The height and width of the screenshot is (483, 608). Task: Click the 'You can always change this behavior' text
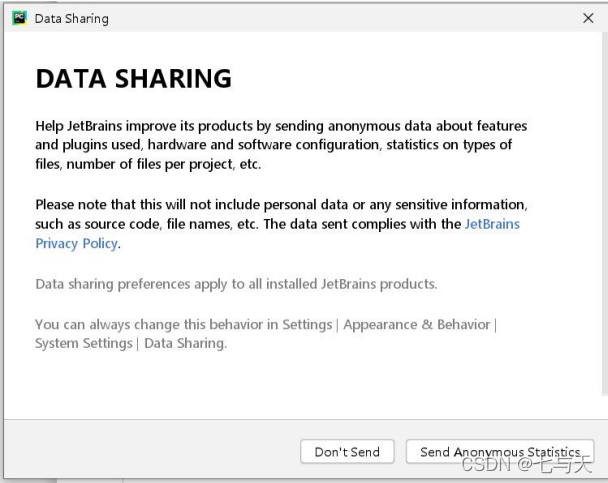(266, 334)
